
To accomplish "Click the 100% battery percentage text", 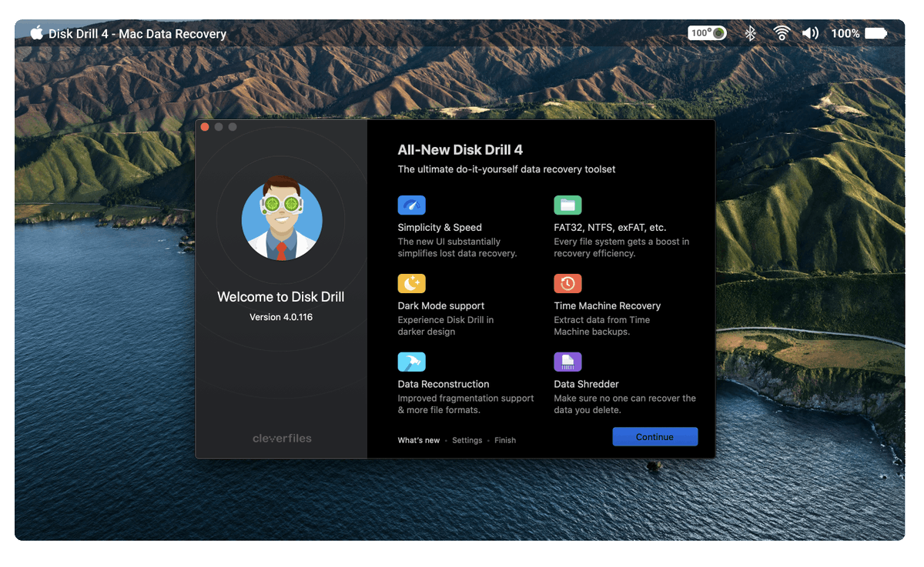I will click(x=845, y=34).
